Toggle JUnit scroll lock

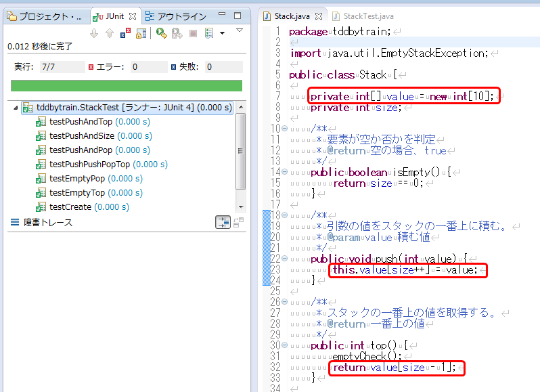pos(141,33)
